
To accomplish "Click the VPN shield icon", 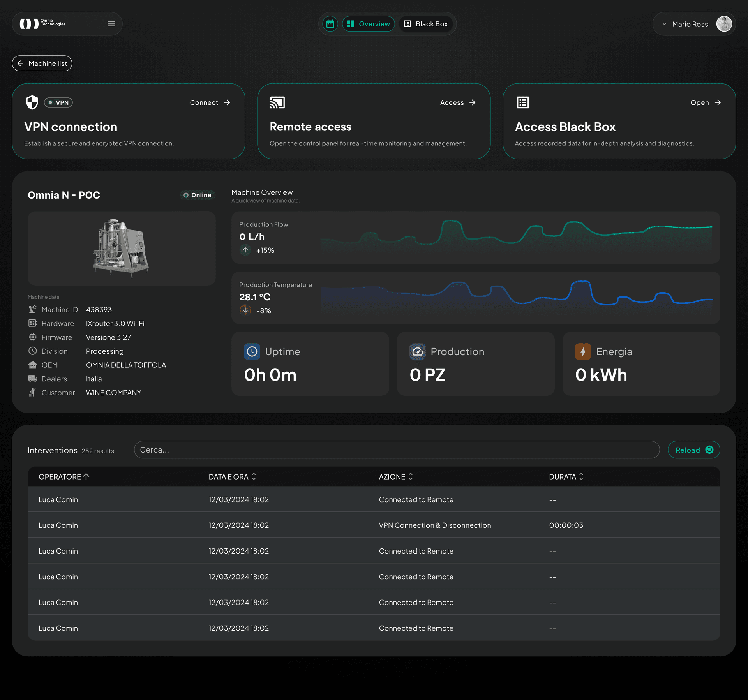I will click(32, 102).
